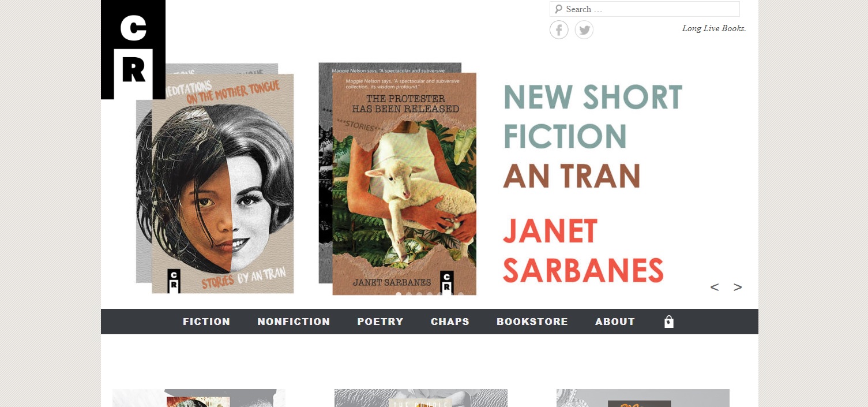Image resolution: width=868 pixels, height=407 pixels.
Task: Focus the Search input field
Action: pos(644,9)
